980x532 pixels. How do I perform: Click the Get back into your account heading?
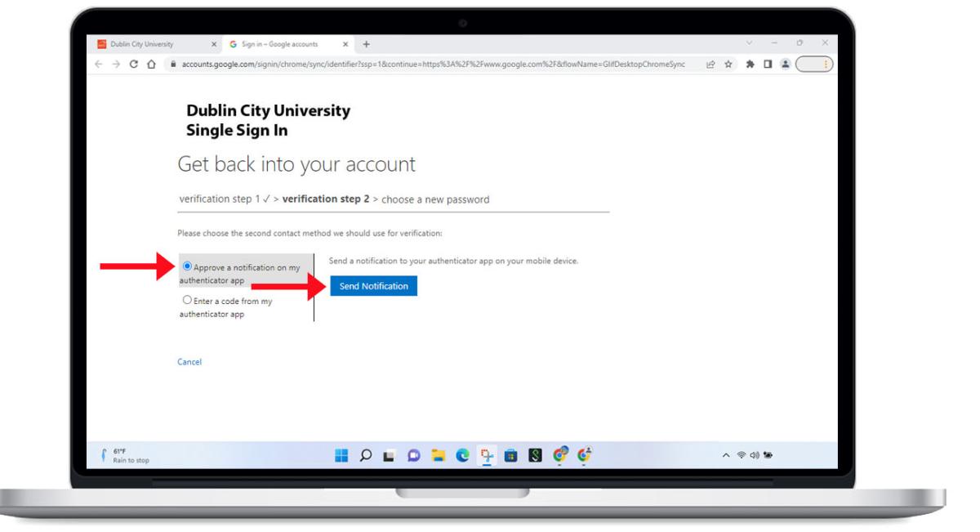(x=296, y=164)
